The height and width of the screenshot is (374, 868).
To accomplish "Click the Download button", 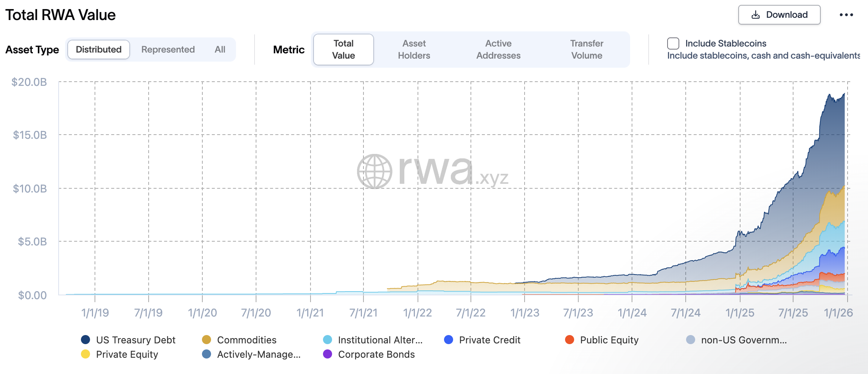I will 779,14.
